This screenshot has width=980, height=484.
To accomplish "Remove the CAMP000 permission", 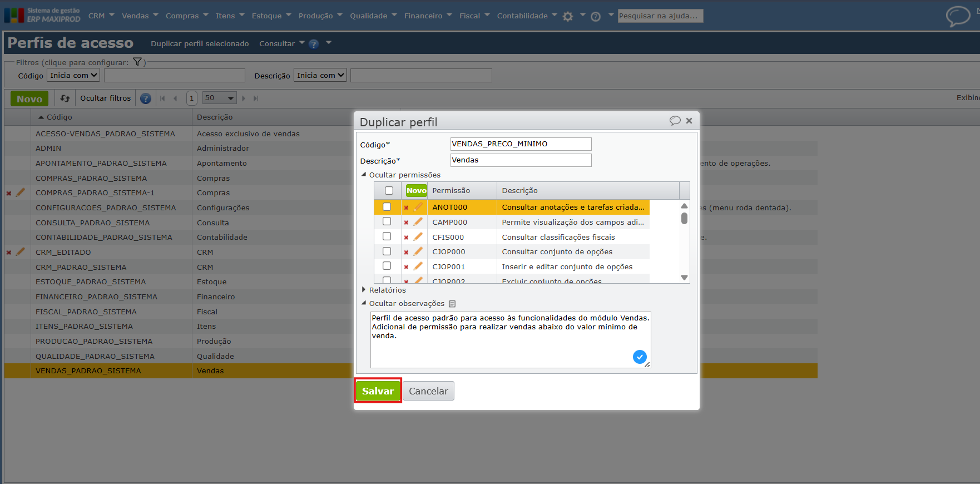I will point(406,223).
